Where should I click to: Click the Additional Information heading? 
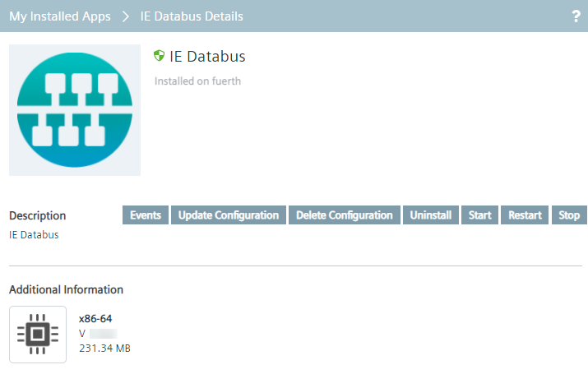coord(66,289)
